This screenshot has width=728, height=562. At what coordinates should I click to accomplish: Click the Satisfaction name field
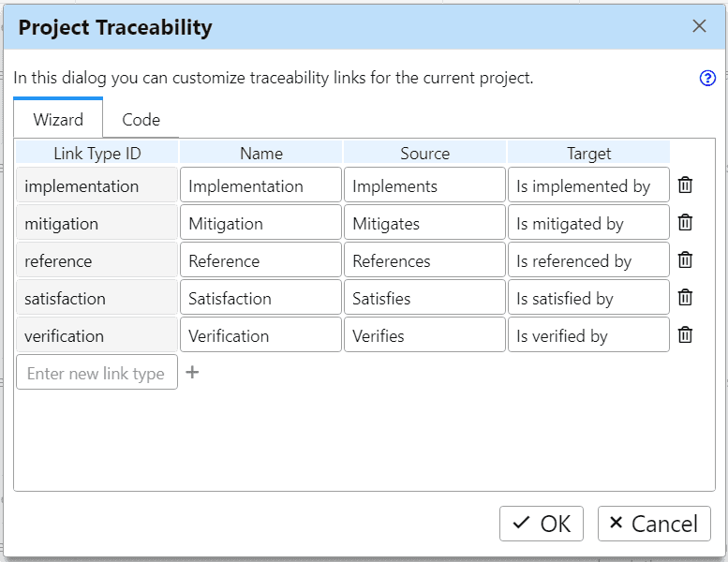point(260,298)
